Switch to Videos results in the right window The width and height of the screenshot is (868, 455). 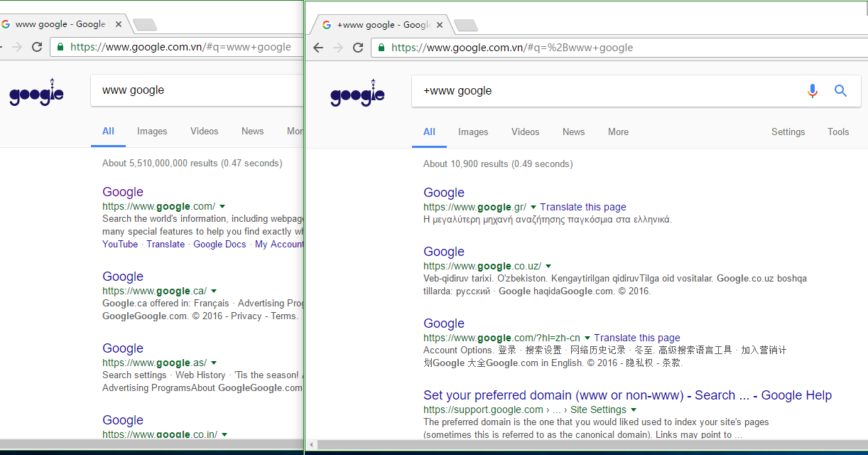pyautogui.click(x=526, y=132)
